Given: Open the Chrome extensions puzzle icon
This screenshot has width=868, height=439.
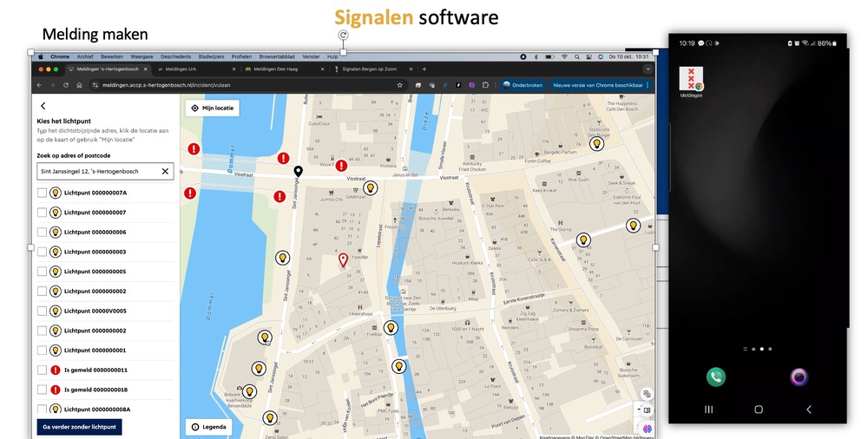Looking at the screenshot, I should point(485,85).
